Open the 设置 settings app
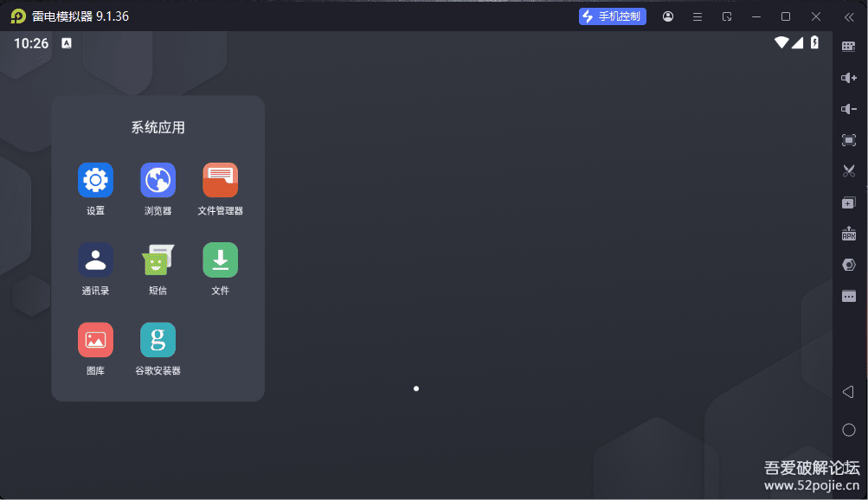The width and height of the screenshot is (868, 500). (95, 180)
